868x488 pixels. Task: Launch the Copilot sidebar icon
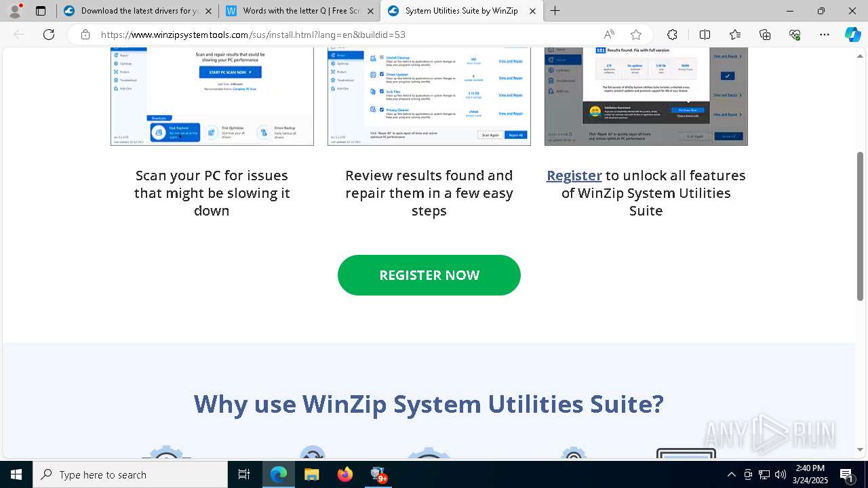click(852, 35)
